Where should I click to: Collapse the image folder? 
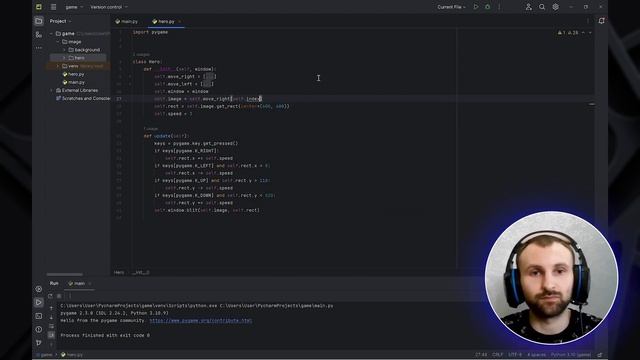coord(58,42)
